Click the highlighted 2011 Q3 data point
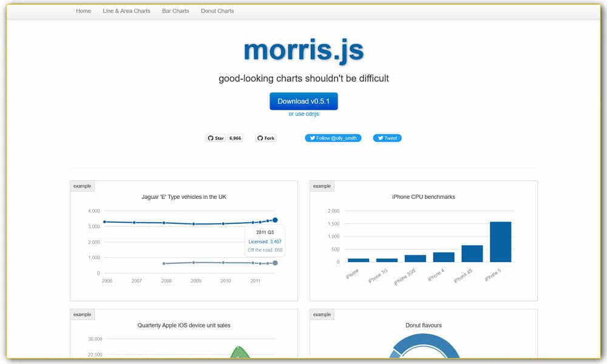Viewport: 607px width, 364px height. pos(275,220)
